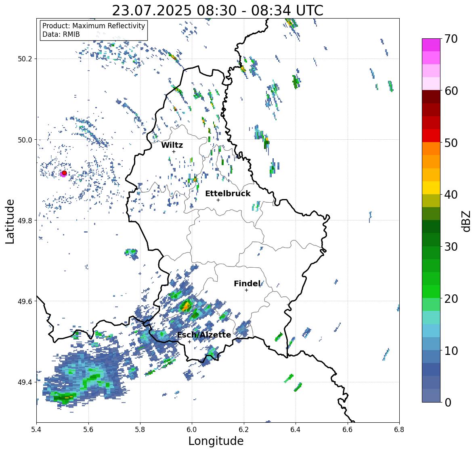Screen dimensions: 476x451
Task: Click the latitude tick label 49.4
Action: point(25,382)
